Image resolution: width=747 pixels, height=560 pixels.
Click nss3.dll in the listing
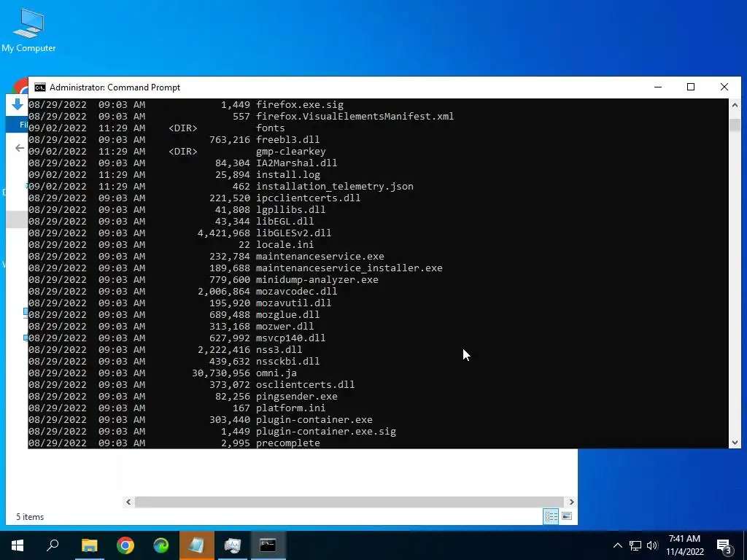click(x=279, y=349)
